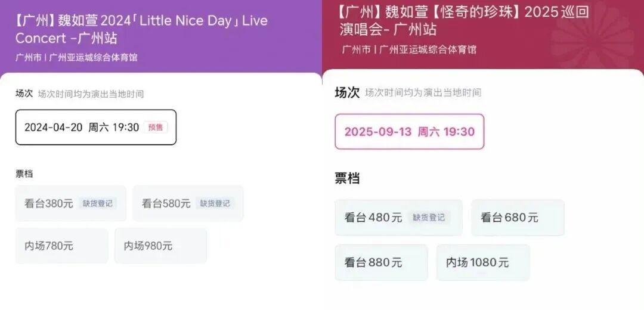Click venue 广州亚运城综合体育馆 under the 2025 concert
Viewport: 644px width, 310px height.
[x=428, y=49]
